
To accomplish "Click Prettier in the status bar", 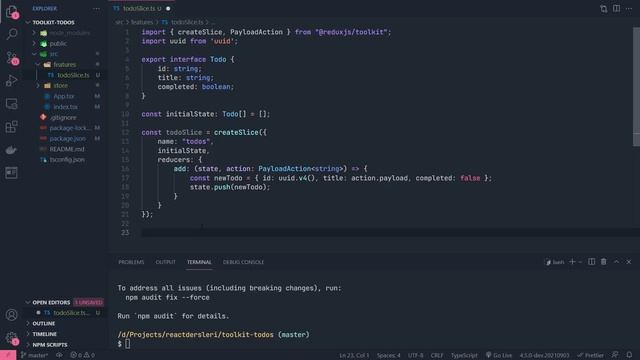I will (591, 355).
